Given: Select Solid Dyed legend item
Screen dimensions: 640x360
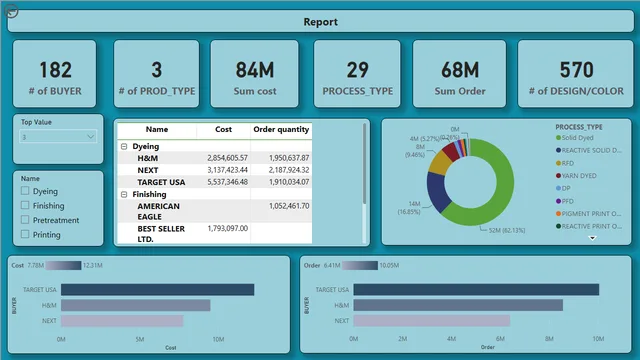Looking at the screenshot, I should coord(575,138).
